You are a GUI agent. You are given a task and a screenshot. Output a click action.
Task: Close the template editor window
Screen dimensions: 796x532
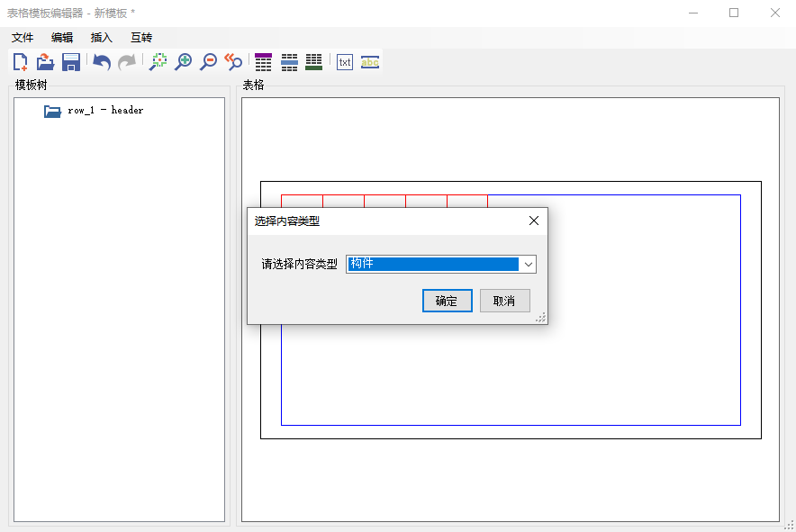click(x=774, y=13)
